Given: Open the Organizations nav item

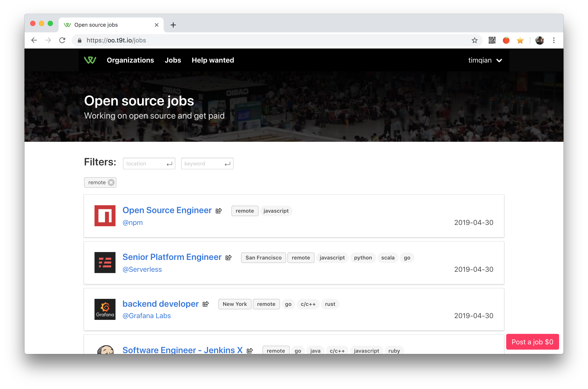Looking at the screenshot, I should (x=130, y=60).
